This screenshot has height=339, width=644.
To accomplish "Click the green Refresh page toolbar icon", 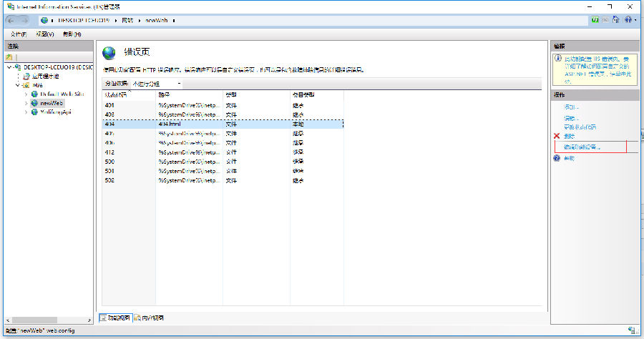I will pos(595,20).
